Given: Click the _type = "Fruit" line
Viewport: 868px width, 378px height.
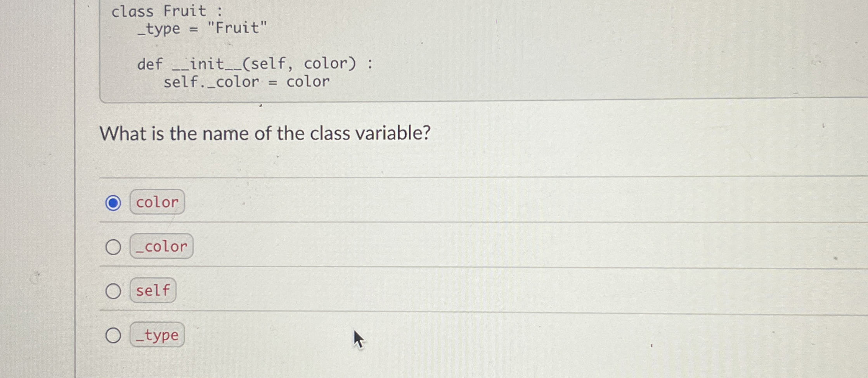Looking at the screenshot, I should click(188, 28).
